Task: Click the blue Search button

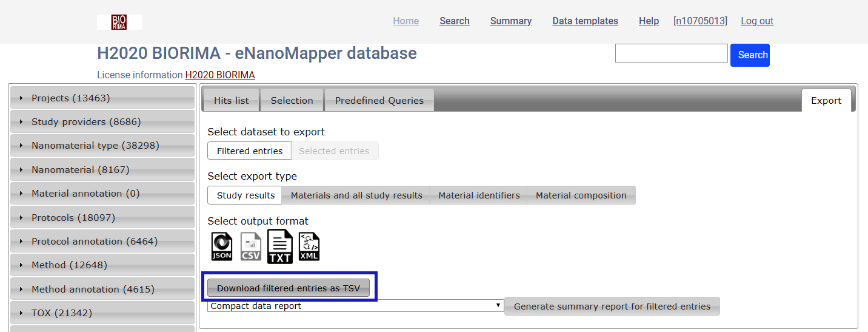Action: click(x=750, y=55)
